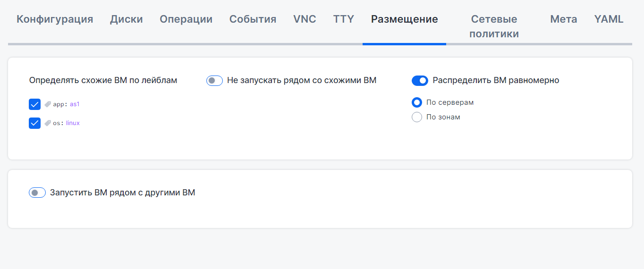Select the 'По серверам' radio option
This screenshot has height=269, width=644.
click(417, 102)
